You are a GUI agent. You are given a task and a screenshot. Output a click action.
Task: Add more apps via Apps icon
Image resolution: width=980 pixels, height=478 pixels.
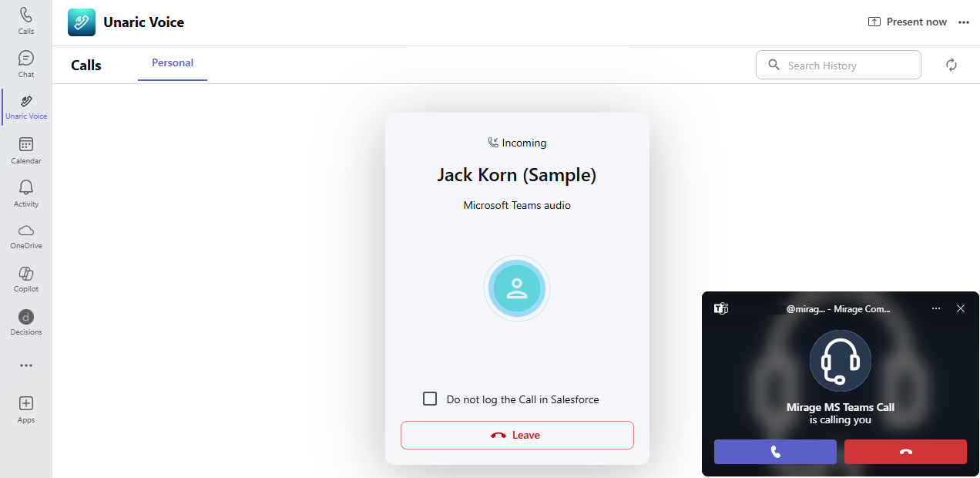[26, 409]
